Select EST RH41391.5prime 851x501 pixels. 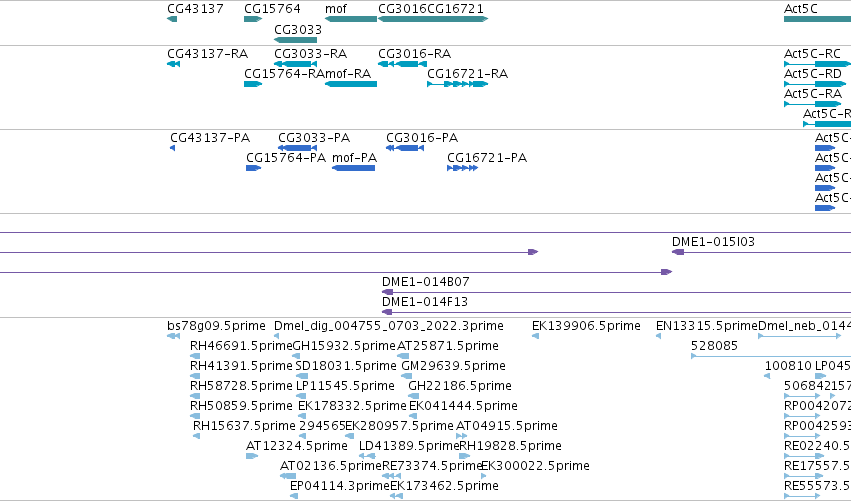[x=195, y=376]
